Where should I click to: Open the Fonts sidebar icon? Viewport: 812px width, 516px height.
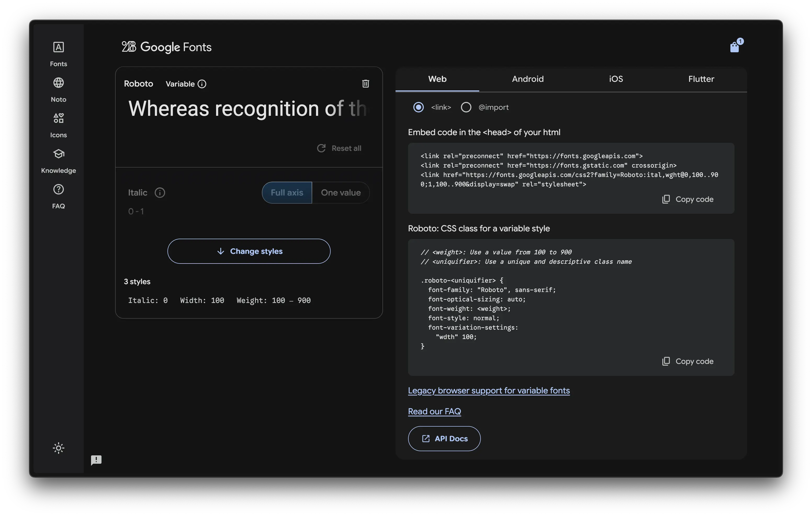coord(58,47)
